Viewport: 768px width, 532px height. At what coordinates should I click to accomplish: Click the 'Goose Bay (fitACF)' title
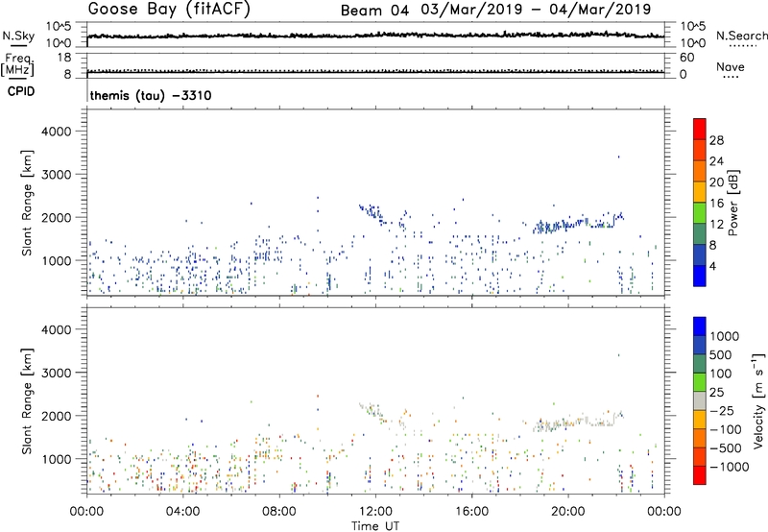pyautogui.click(x=169, y=10)
